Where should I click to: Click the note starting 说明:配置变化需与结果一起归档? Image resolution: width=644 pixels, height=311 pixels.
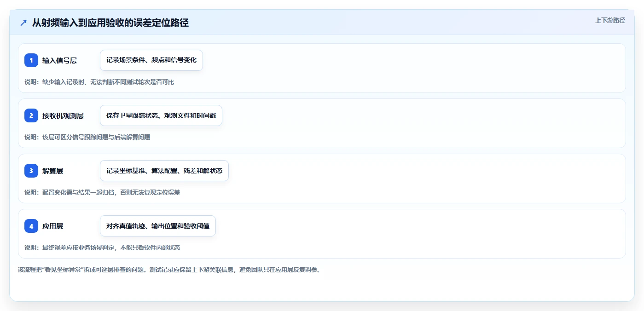pos(102,192)
